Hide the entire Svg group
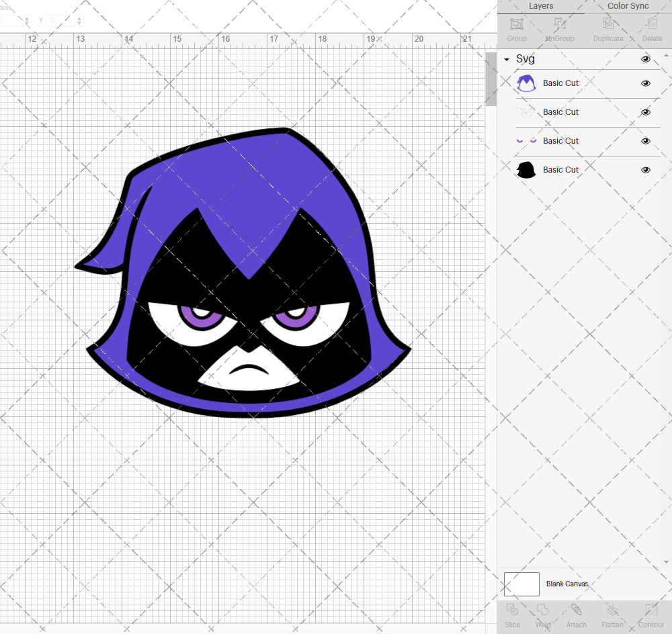 coord(645,59)
